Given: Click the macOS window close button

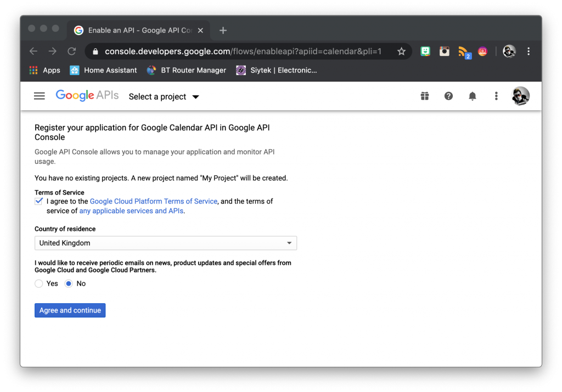Looking at the screenshot, I should tap(31, 29).
